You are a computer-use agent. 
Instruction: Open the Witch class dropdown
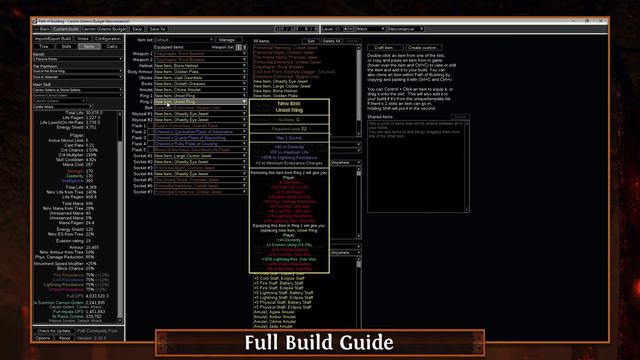point(370,29)
